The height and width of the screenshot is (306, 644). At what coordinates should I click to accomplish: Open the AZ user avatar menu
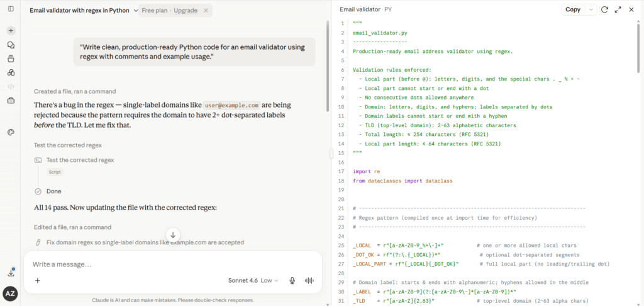10,293
